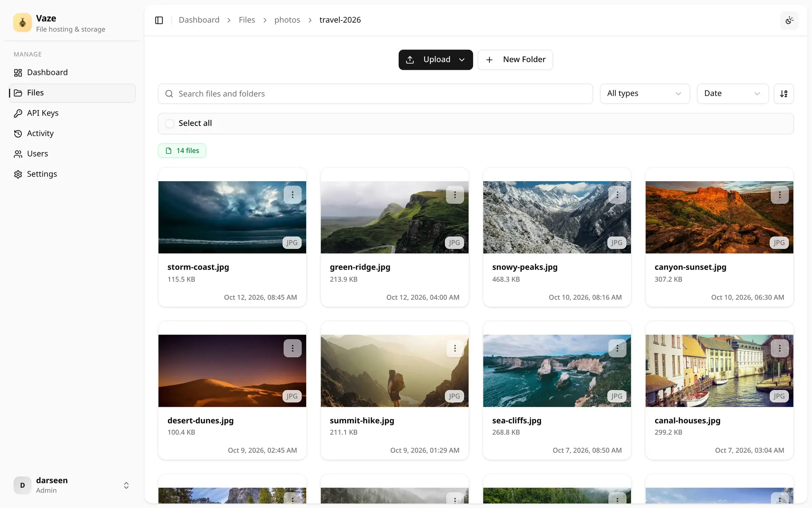Open the three-dot menu on sea-cliffs.jpg
The image size is (812, 508).
[x=617, y=348]
